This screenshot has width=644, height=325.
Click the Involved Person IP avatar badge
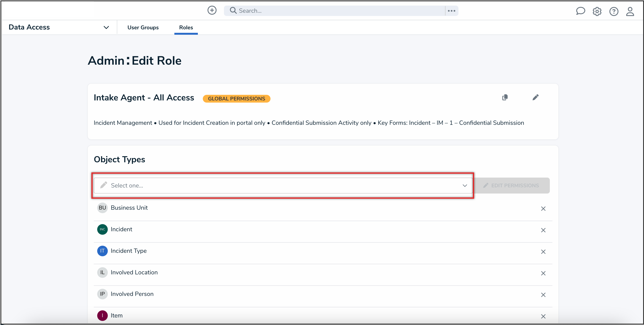pos(102,294)
